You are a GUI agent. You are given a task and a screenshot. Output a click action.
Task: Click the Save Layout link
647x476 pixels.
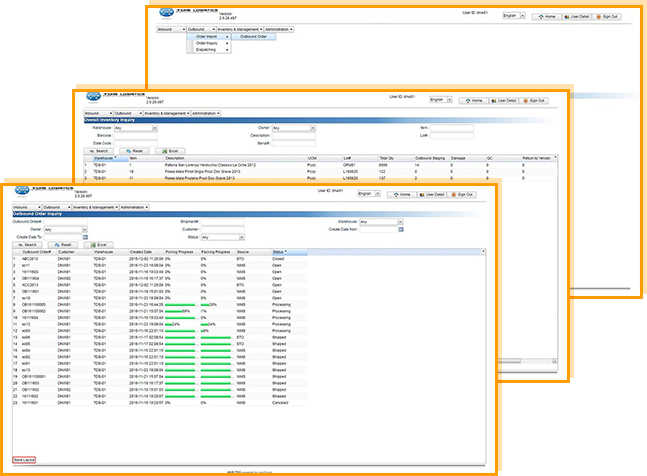point(24,458)
